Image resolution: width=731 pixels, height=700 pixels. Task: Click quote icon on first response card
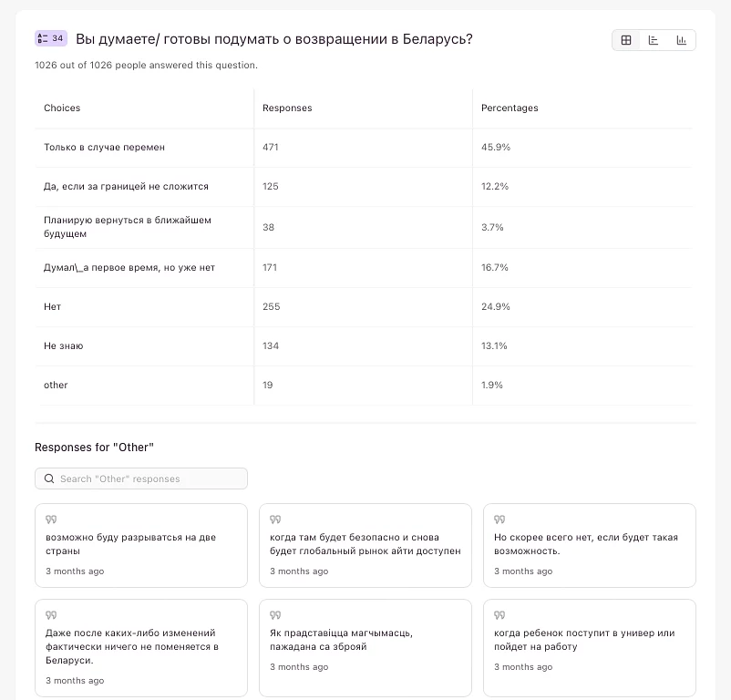(x=51, y=520)
